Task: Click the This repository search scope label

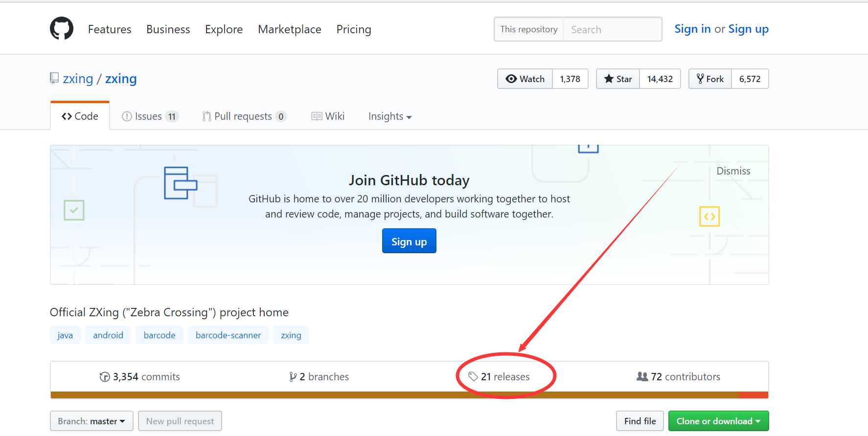Action: coord(529,29)
